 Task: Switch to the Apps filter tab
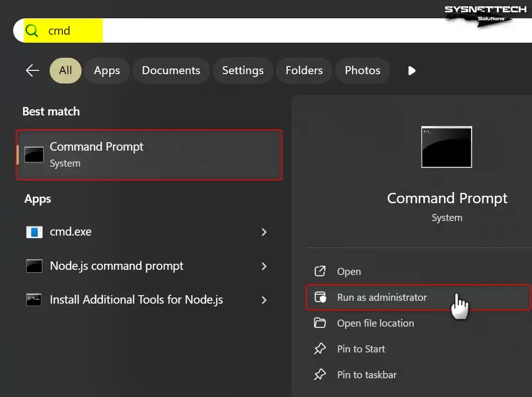(107, 71)
